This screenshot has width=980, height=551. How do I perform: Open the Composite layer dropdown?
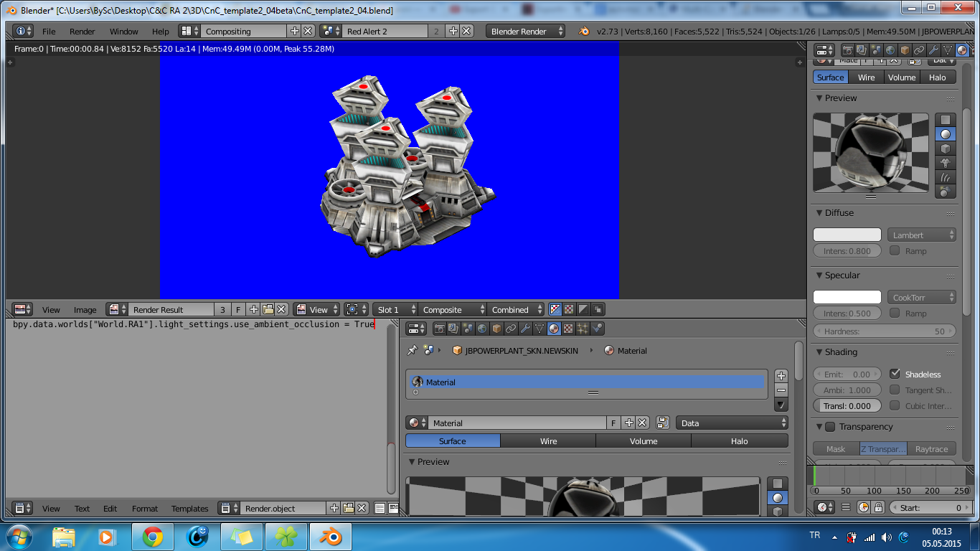(453, 310)
